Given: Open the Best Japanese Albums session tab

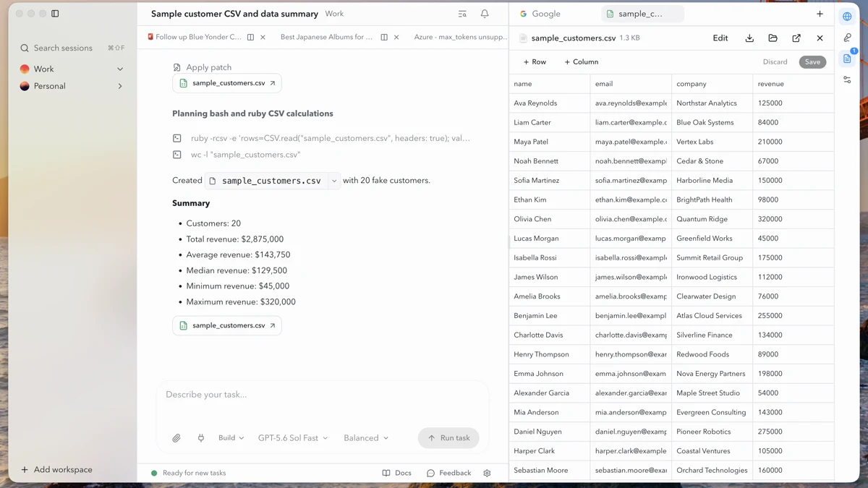Looking at the screenshot, I should click(326, 37).
